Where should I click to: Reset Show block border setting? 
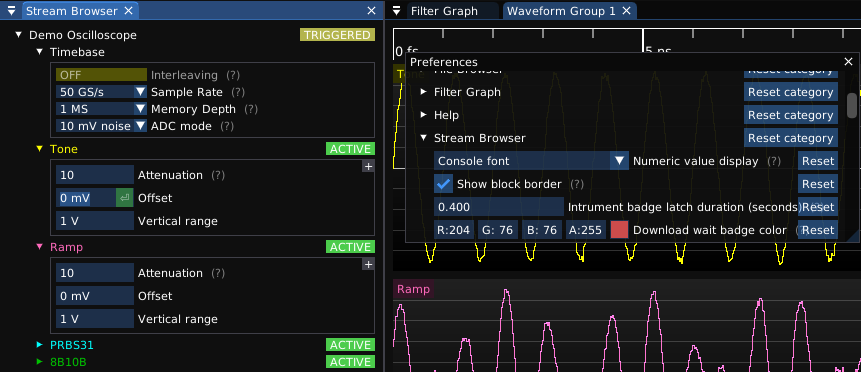click(x=818, y=184)
